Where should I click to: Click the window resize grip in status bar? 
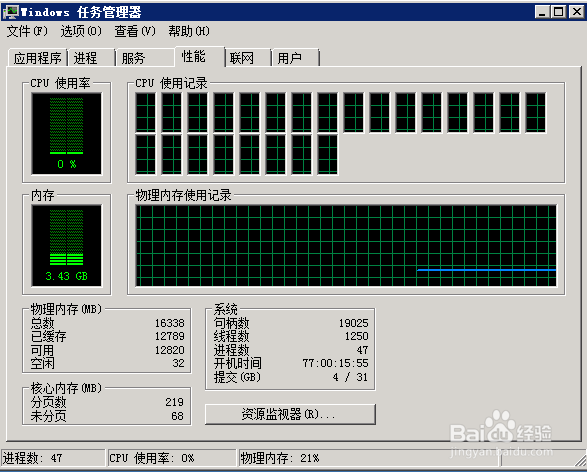580,460
